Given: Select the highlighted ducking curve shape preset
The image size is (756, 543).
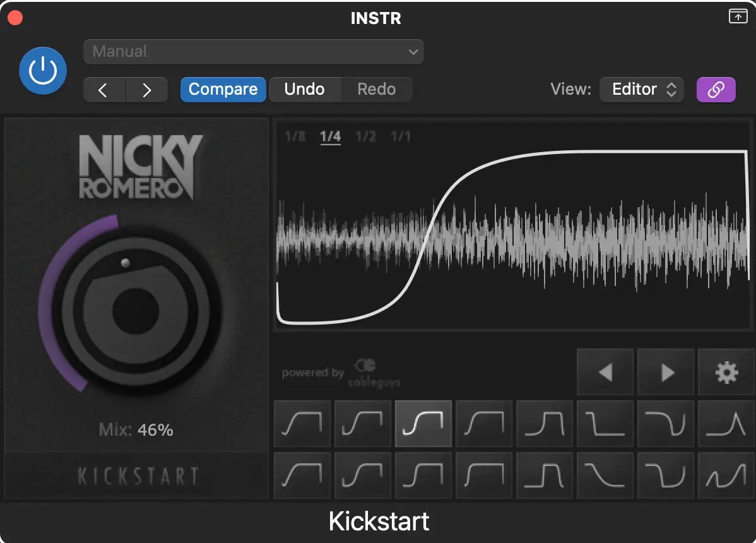Looking at the screenshot, I should click(x=423, y=424).
